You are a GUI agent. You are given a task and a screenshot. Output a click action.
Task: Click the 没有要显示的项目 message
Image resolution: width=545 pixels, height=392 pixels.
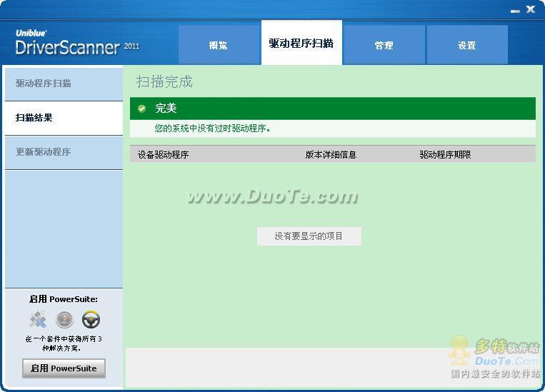[309, 236]
